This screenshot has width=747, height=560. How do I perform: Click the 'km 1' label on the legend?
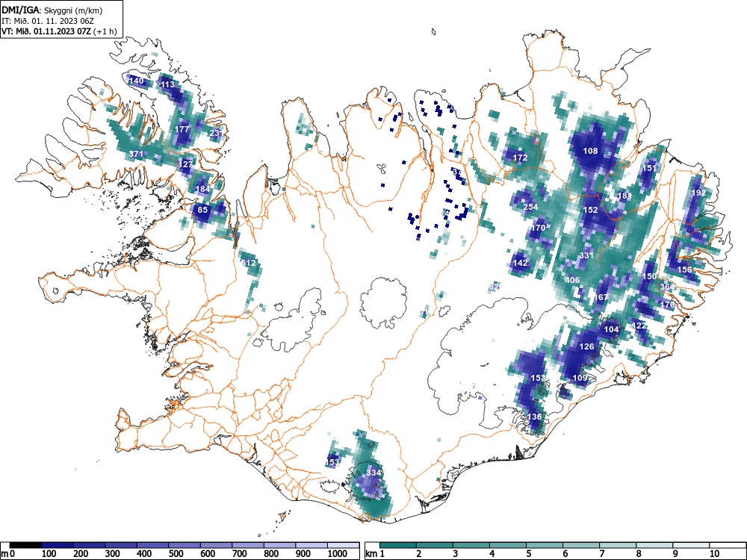click(x=375, y=554)
